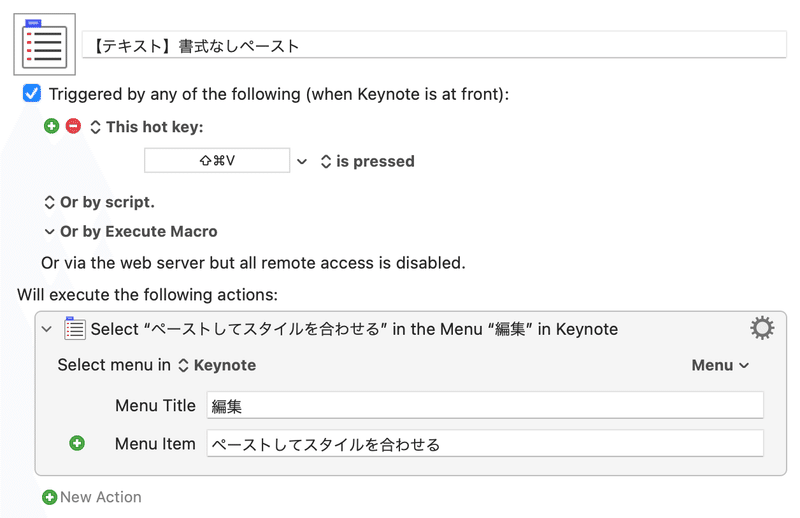Image resolution: width=800 pixels, height=518 pixels.
Task: Add another Menu Item with green plus
Action: pos(77,443)
